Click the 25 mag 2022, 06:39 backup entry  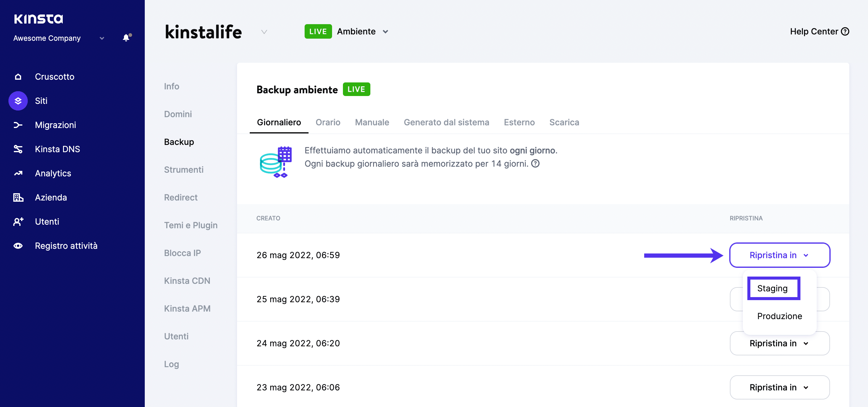(x=298, y=300)
